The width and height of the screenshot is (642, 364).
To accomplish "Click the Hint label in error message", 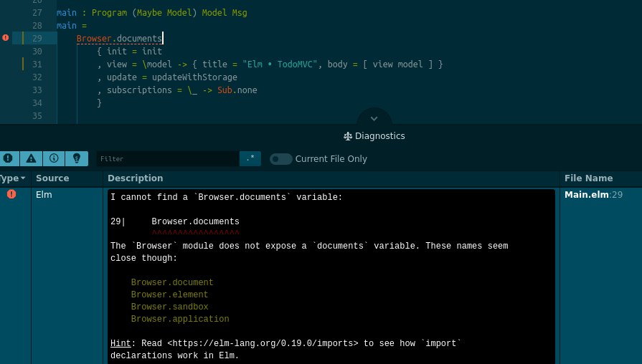I will [121, 343].
